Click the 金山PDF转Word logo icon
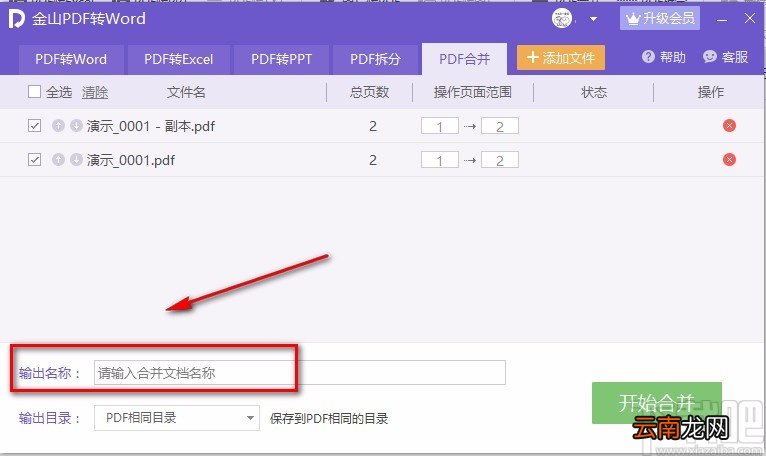Viewport: 766px width, 456px height. tap(16, 19)
